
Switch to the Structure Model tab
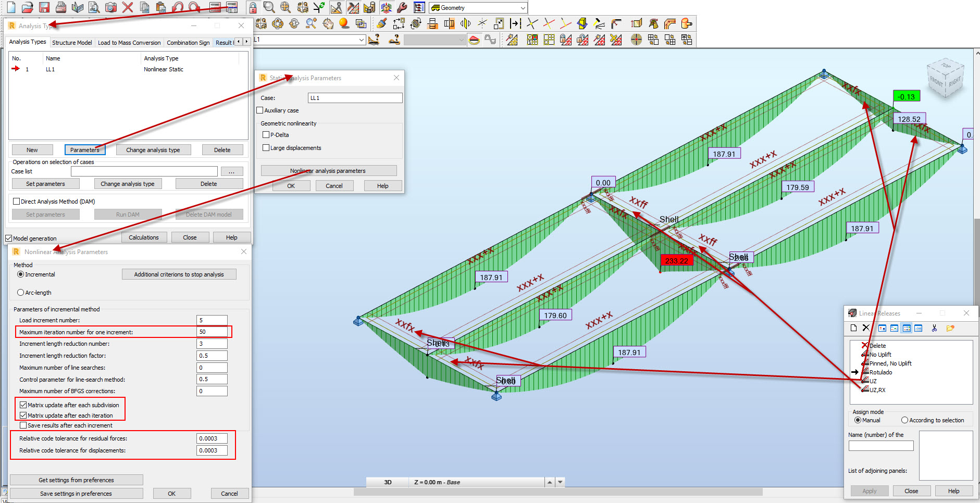[72, 43]
